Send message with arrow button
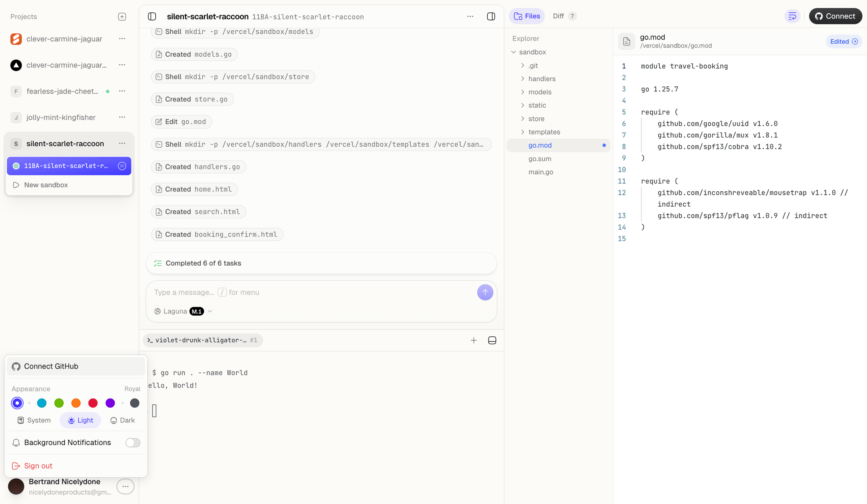867x504 pixels. click(x=485, y=292)
